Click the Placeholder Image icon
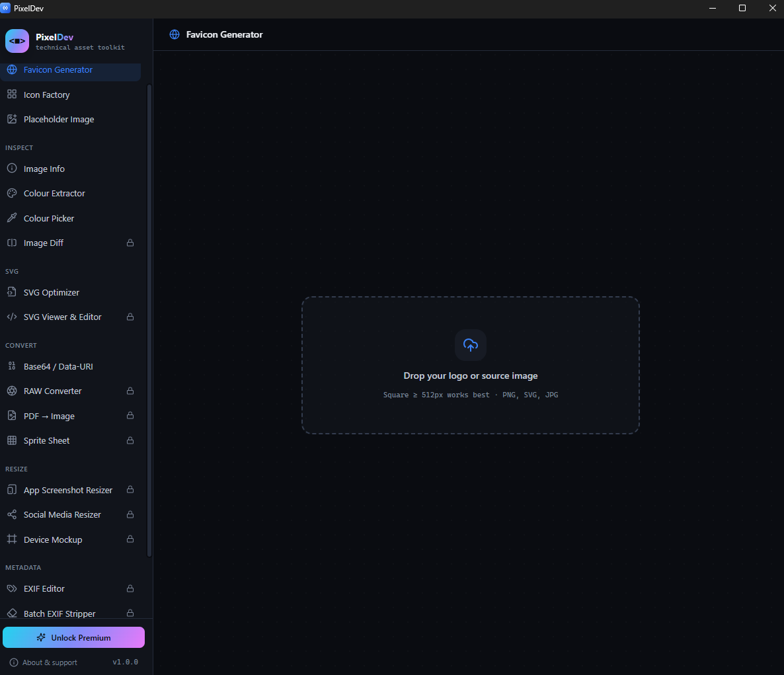This screenshot has height=675, width=784. click(12, 119)
